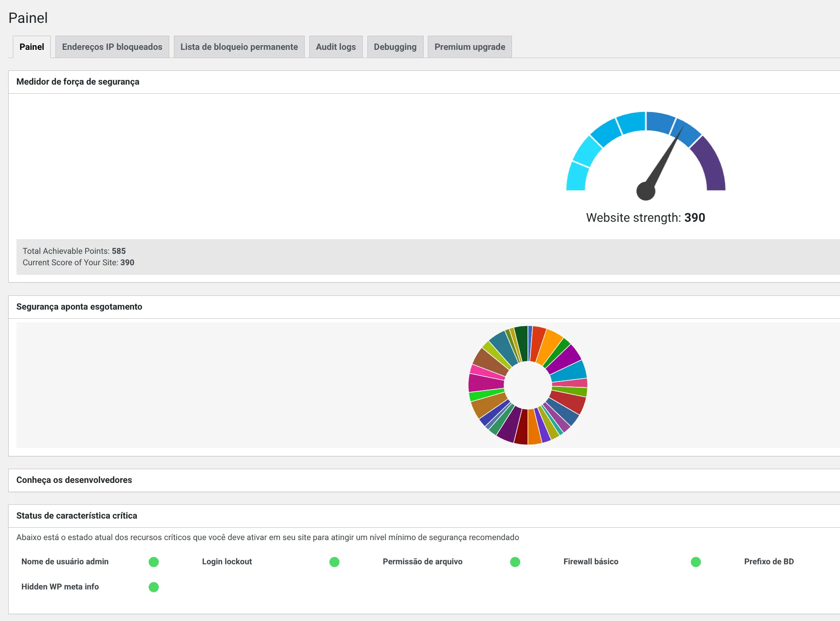This screenshot has height=621, width=840.
Task: Click the green indicator for Nome de usuário admin
Action: (154, 562)
